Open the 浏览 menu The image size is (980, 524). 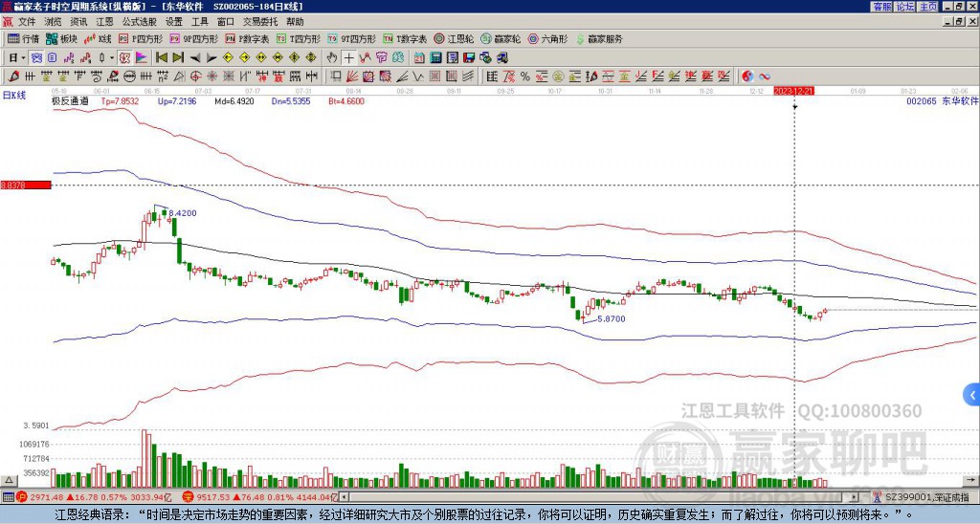(x=53, y=22)
